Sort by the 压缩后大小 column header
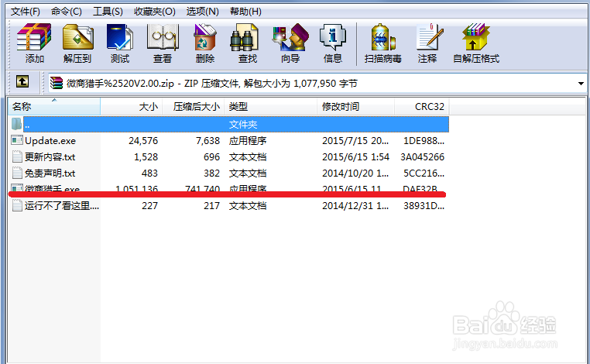This screenshot has height=364, width=590. coord(194,107)
